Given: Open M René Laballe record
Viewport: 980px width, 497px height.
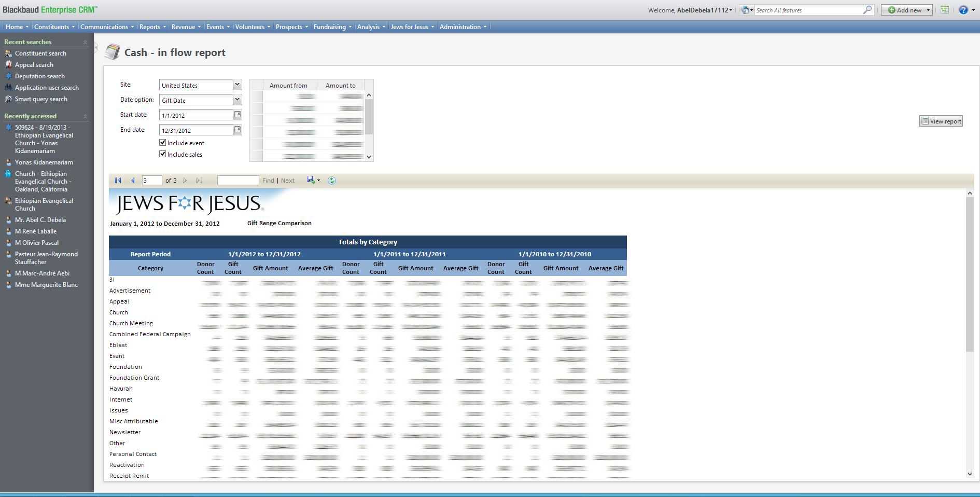Looking at the screenshot, I should (x=36, y=231).
